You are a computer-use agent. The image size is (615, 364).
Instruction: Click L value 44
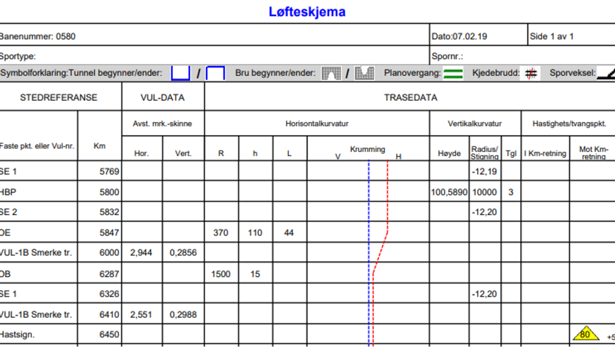pyautogui.click(x=289, y=233)
